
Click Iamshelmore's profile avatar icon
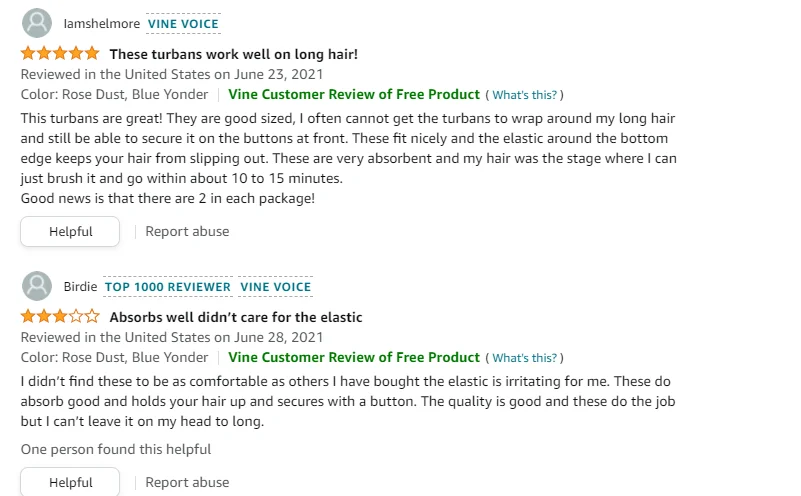pyautogui.click(x=37, y=23)
